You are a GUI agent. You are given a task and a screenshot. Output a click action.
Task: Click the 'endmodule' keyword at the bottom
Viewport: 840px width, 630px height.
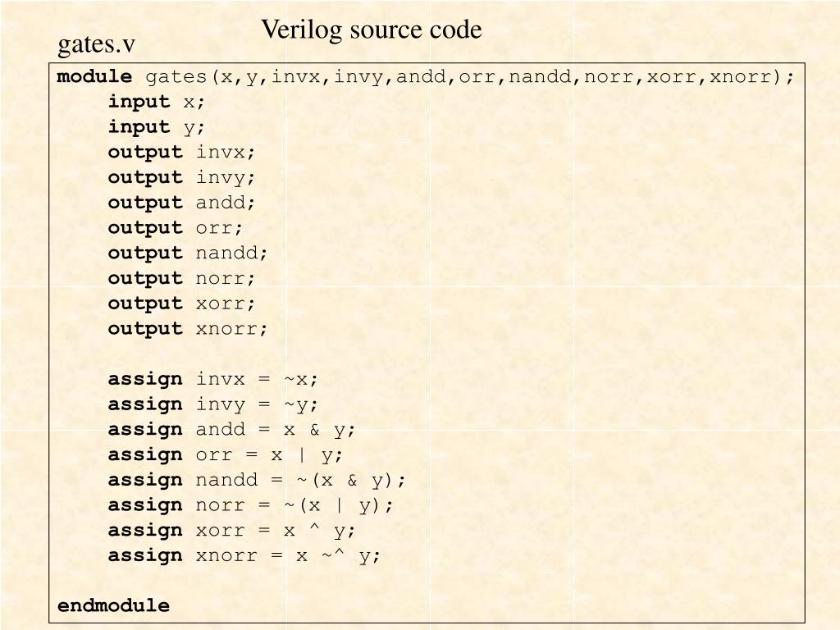coord(113,606)
